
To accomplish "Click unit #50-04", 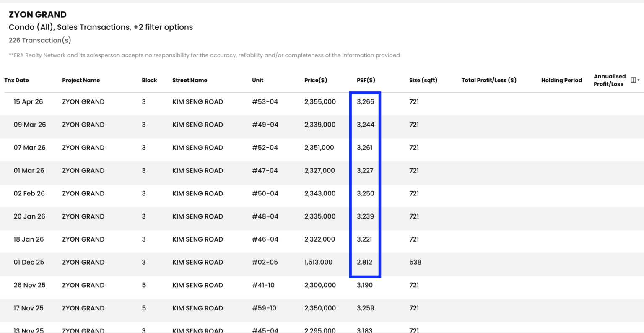I will [265, 193].
